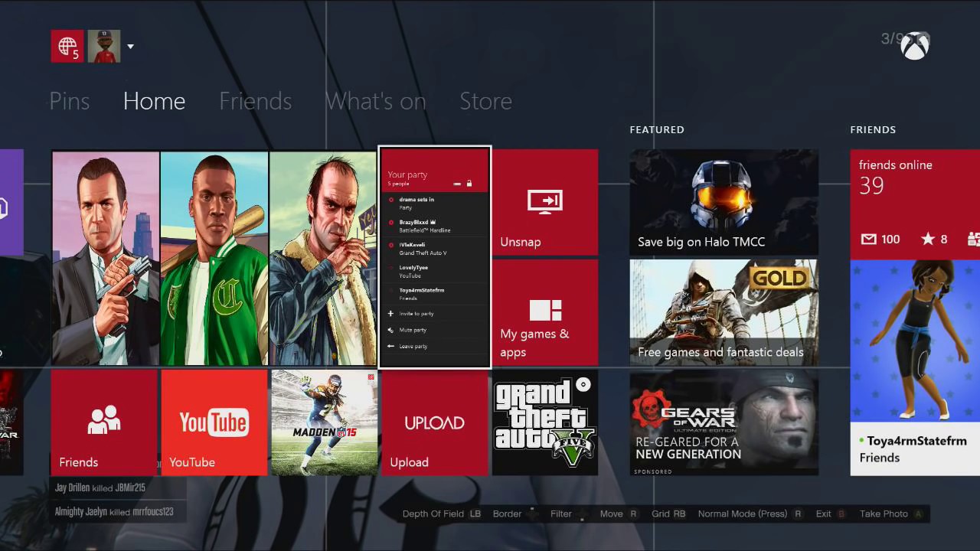
Task: Launch the Madden 15 game tile
Action: point(325,423)
